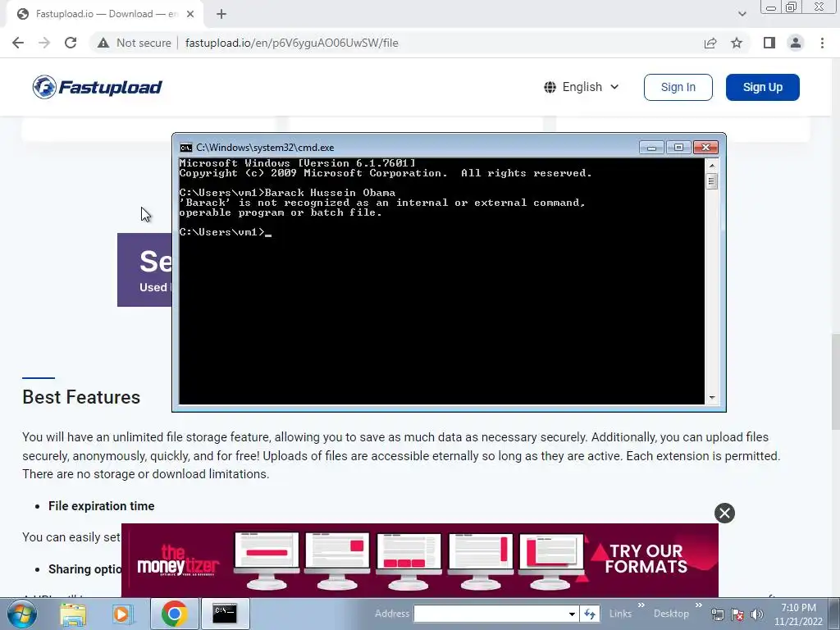Click the browser page vertical scrollbar
840x630 pixels.
point(835,381)
